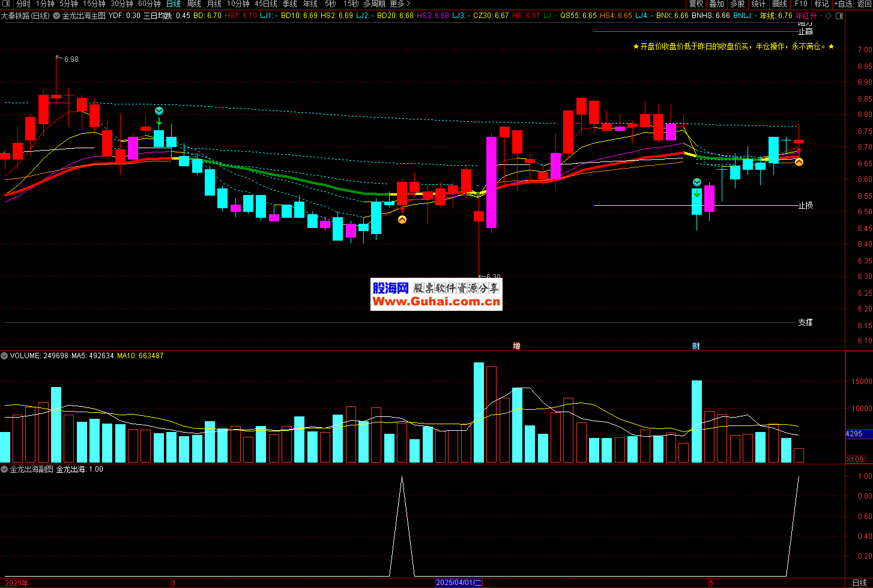
Task: Select the 15分钟 period tab
Action: click(x=94, y=4)
